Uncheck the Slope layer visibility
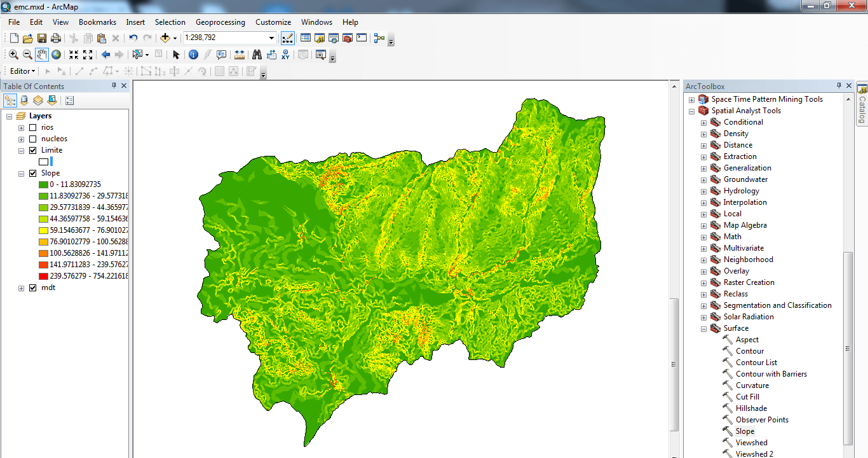 point(33,173)
